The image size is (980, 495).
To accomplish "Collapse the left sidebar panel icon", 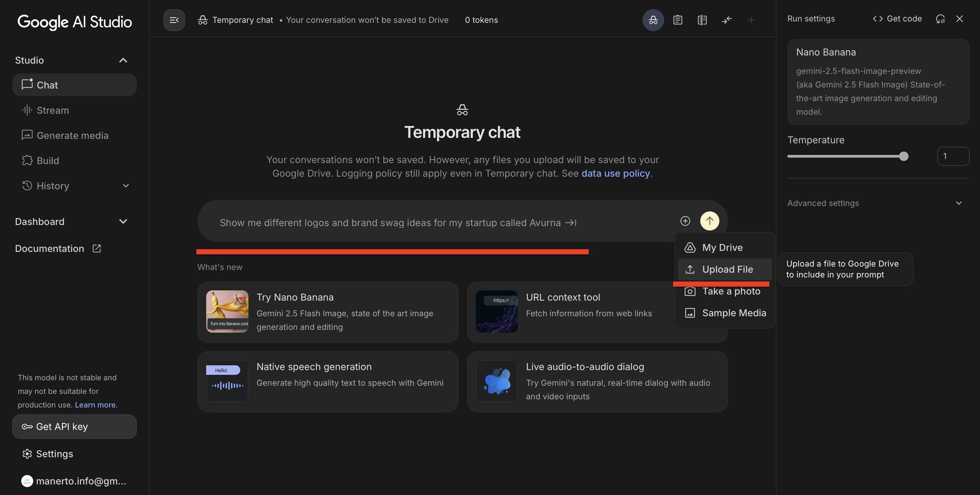I will pyautogui.click(x=174, y=20).
